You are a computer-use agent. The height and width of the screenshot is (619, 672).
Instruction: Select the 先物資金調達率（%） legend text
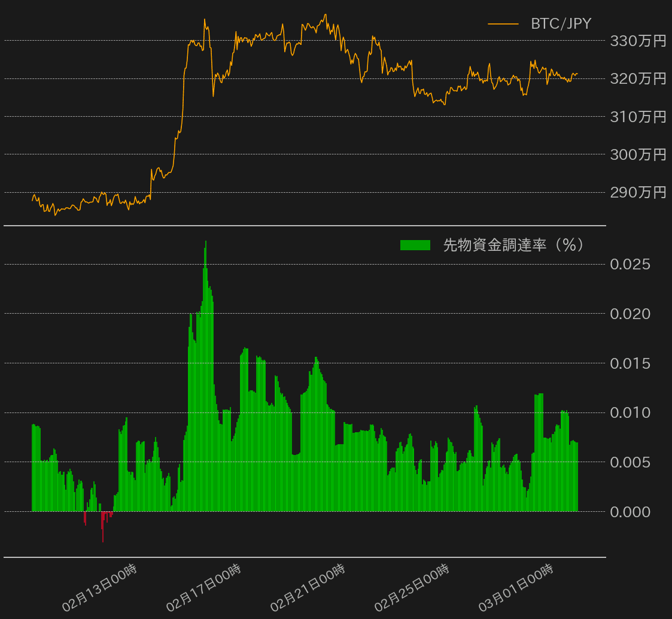(513, 245)
